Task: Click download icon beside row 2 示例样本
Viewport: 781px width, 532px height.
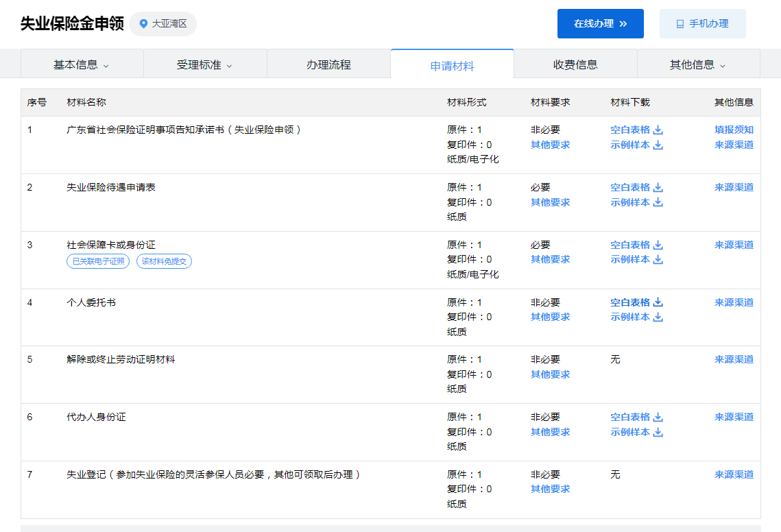Action: pos(658,202)
